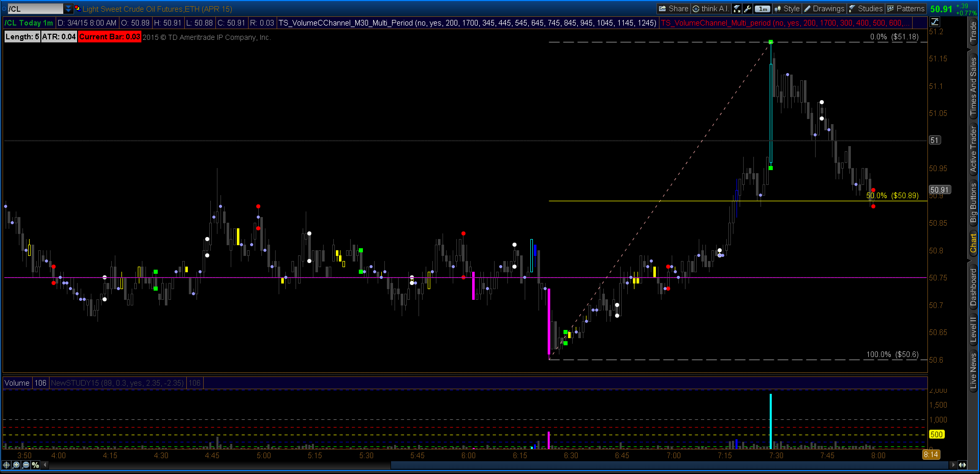This screenshot has width=980, height=474.
Task: Click the large cyan candle at 7:30
Action: point(771,105)
